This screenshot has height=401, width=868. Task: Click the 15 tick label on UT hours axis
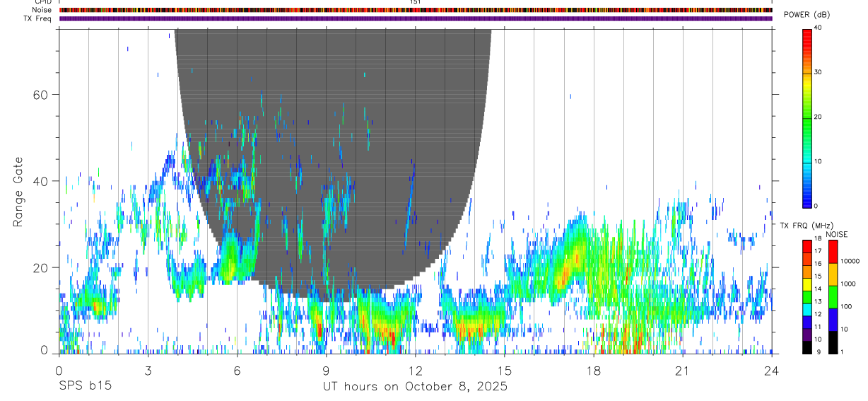tap(505, 370)
